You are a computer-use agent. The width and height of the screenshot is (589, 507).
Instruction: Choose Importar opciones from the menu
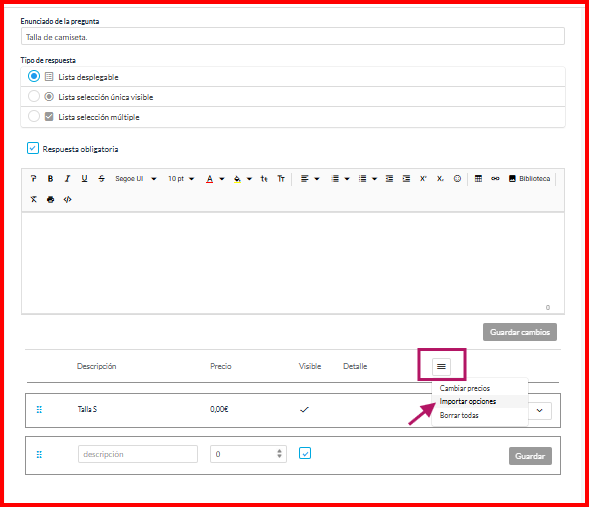(x=468, y=401)
